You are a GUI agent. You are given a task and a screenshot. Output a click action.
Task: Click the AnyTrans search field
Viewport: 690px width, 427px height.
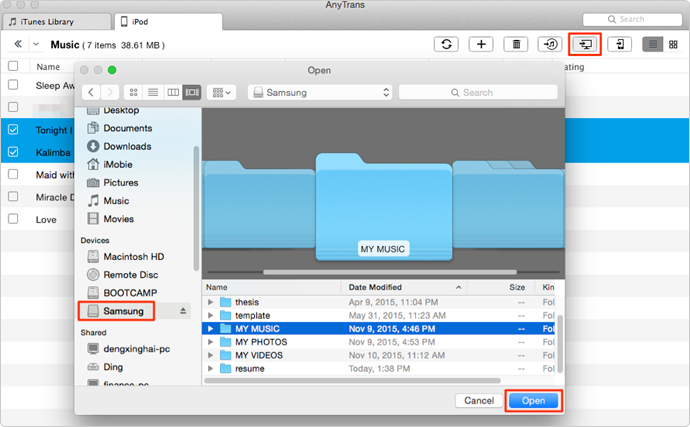click(x=632, y=19)
